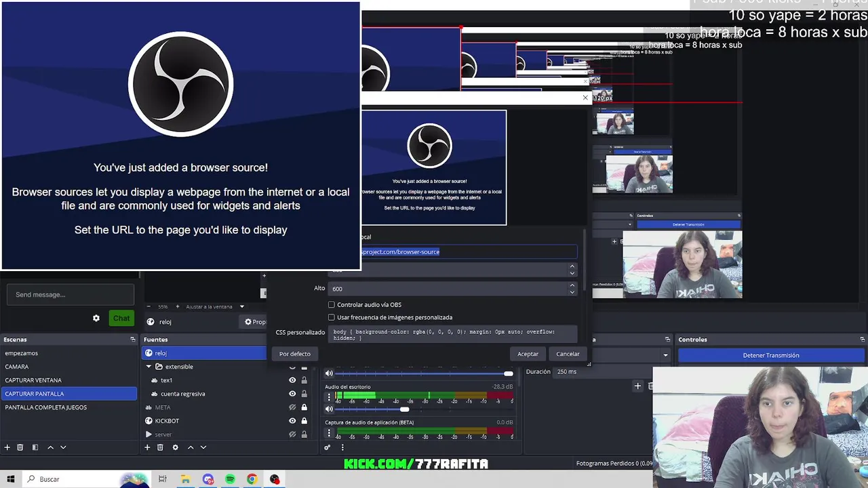Remove the selected scene with trash icon

(20, 447)
